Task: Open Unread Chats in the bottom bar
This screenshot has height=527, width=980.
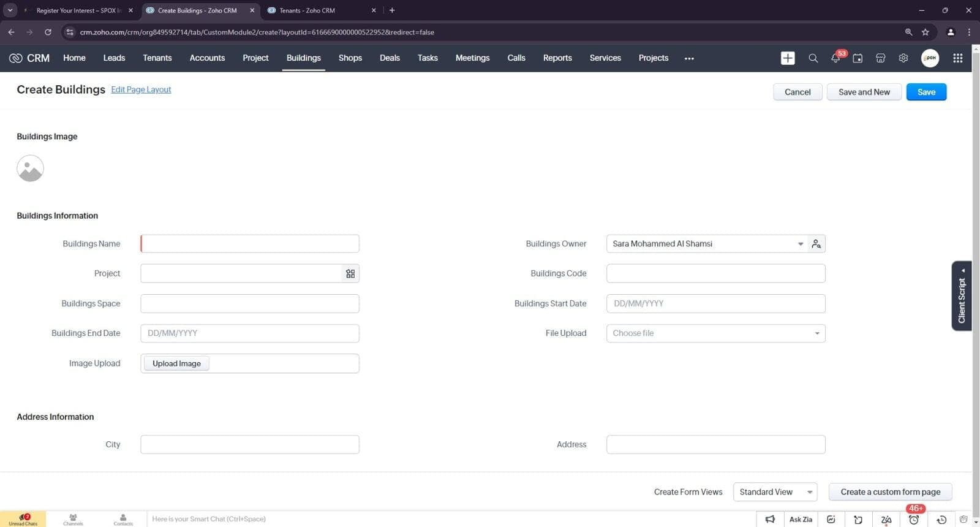Action: point(23,520)
